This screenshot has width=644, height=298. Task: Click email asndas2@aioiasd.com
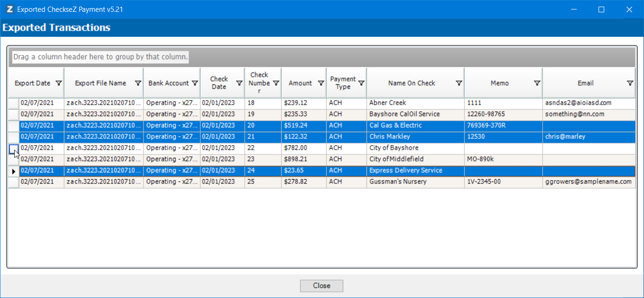(x=589, y=103)
